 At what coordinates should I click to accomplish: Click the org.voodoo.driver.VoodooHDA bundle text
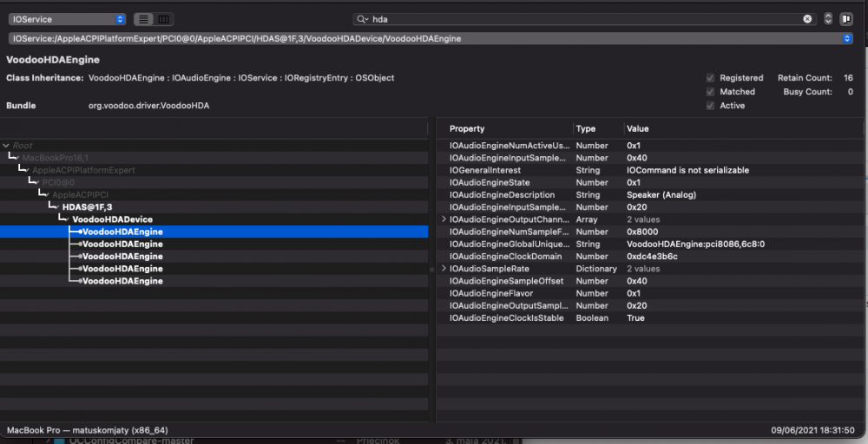[x=149, y=106]
